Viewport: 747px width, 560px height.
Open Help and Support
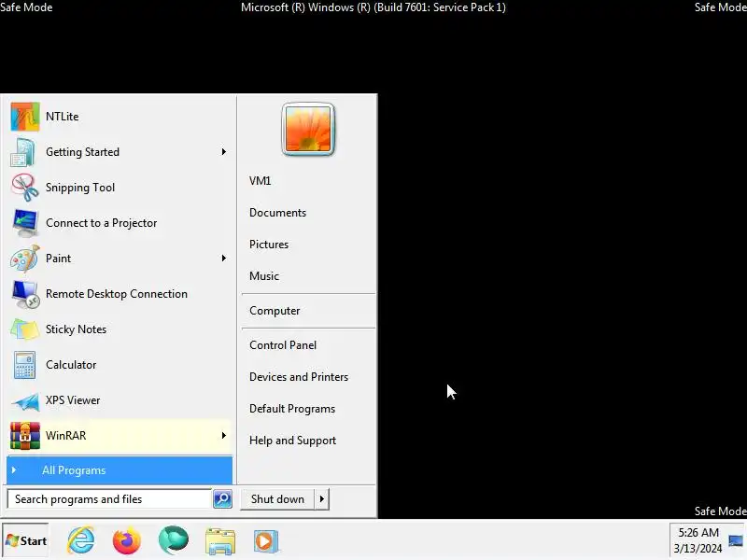coord(292,441)
